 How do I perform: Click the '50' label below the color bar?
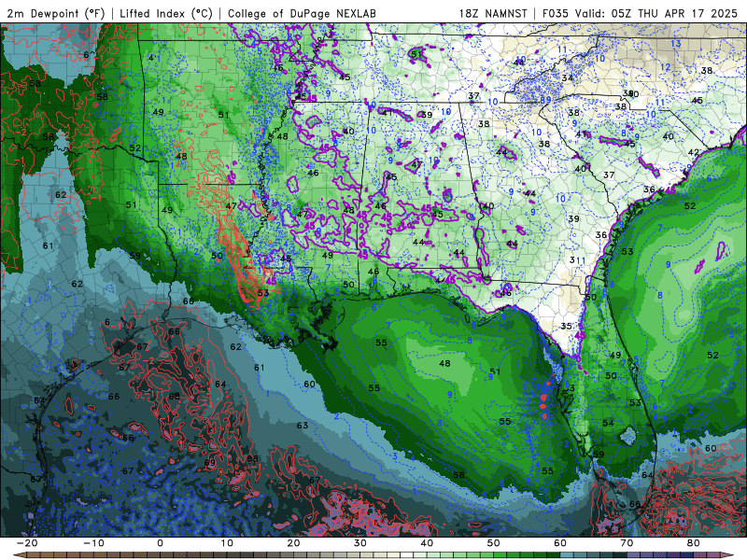(x=494, y=543)
